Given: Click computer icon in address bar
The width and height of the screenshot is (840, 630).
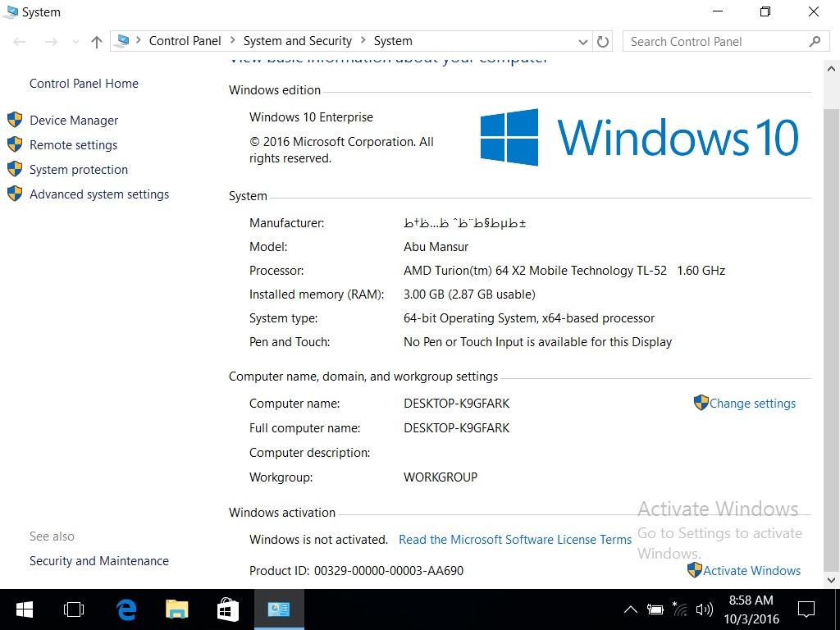Looking at the screenshot, I should click(x=123, y=41).
